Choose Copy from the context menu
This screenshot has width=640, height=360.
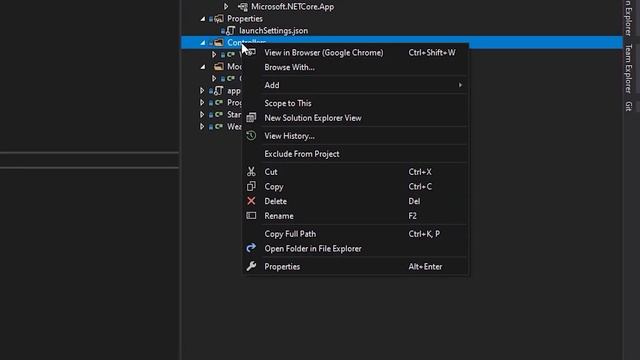point(355,187)
